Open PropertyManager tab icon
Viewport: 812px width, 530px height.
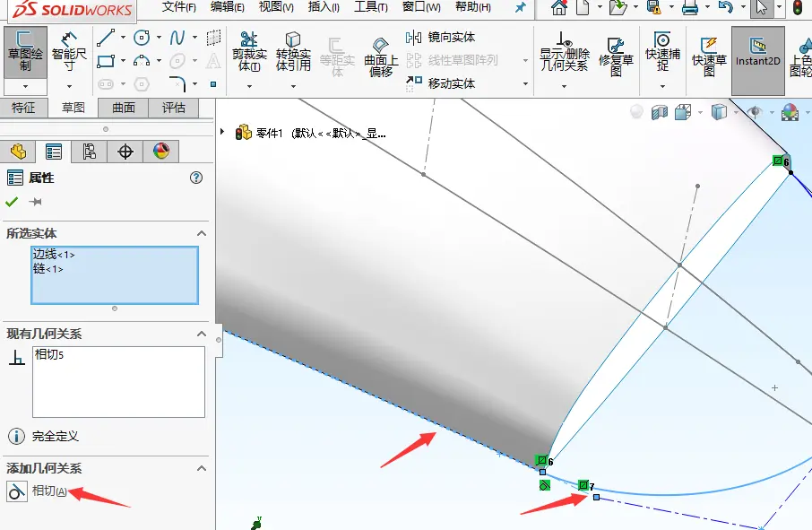(54, 152)
